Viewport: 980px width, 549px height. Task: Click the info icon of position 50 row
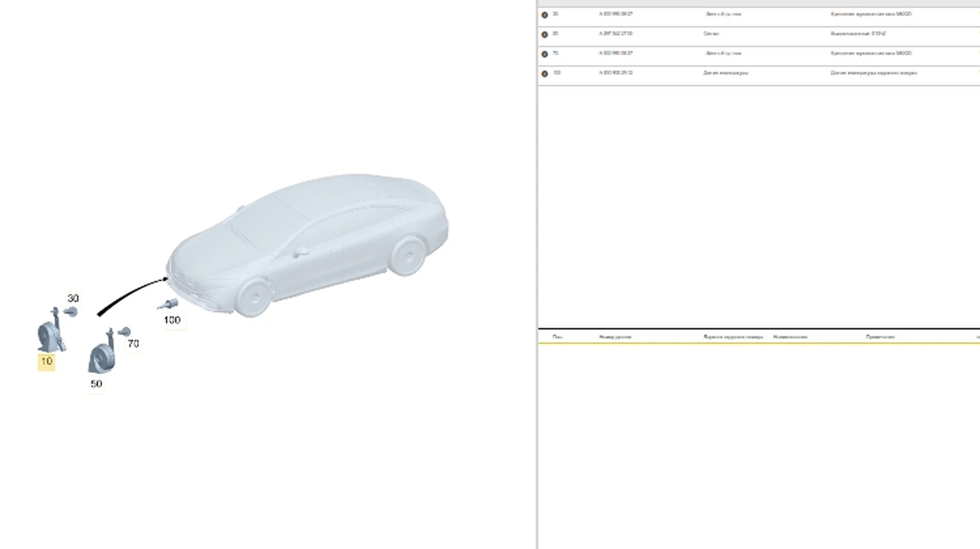545,34
